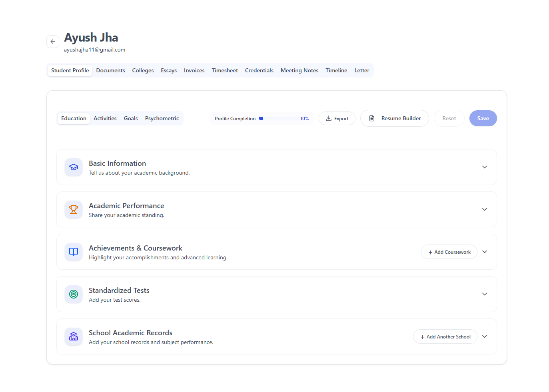Viewport: 549px width, 392px height.
Task: Switch to the Letter tab
Action: coord(362,70)
